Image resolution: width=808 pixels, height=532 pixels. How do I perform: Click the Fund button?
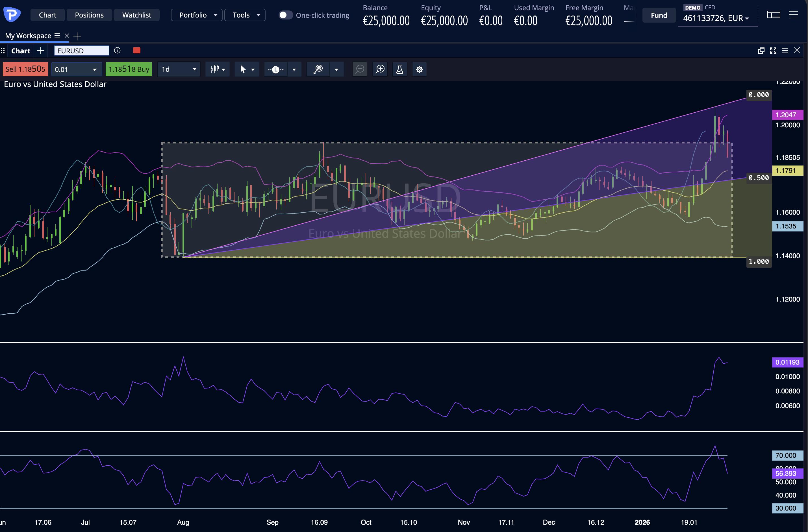[x=658, y=15]
